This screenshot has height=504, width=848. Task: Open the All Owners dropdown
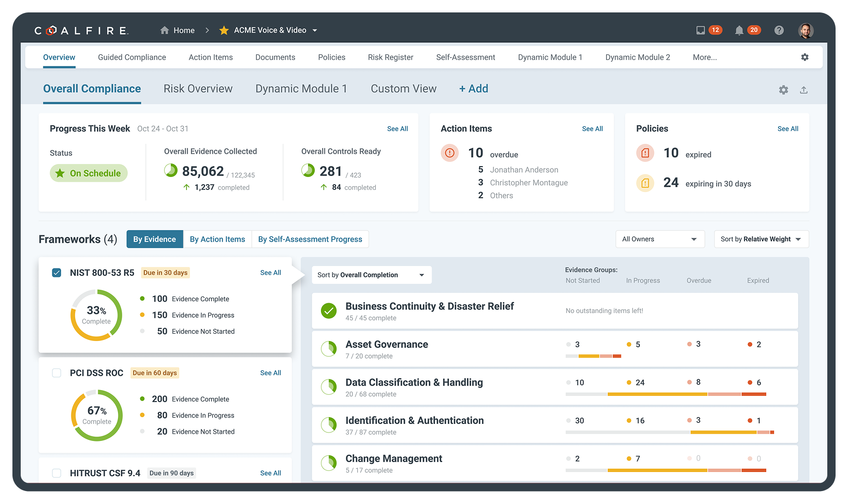(660, 239)
